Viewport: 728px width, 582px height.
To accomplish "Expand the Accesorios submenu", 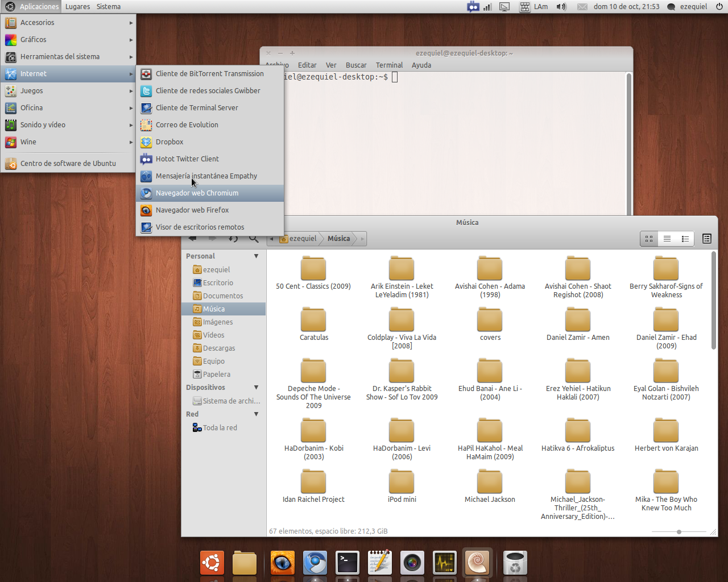I will [x=69, y=23].
